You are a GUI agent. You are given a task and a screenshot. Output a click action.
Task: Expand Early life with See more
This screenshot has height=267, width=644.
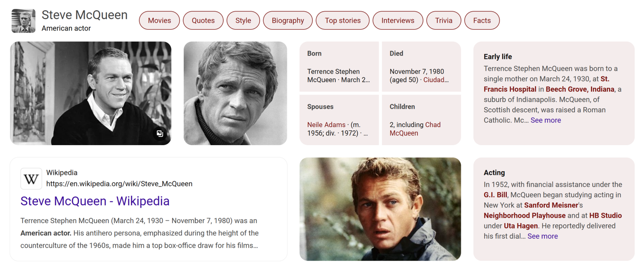click(545, 120)
